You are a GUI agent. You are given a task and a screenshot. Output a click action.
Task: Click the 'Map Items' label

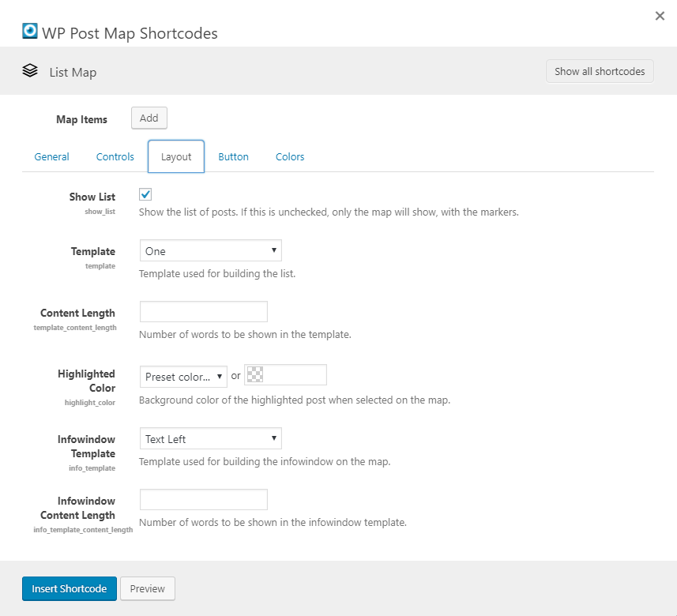tap(81, 119)
